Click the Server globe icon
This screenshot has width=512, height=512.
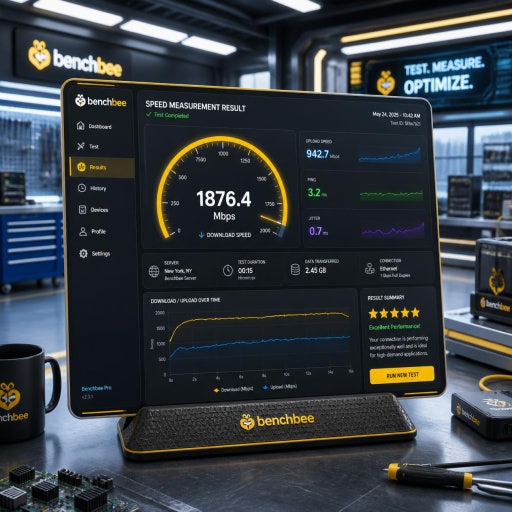[154, 271]
